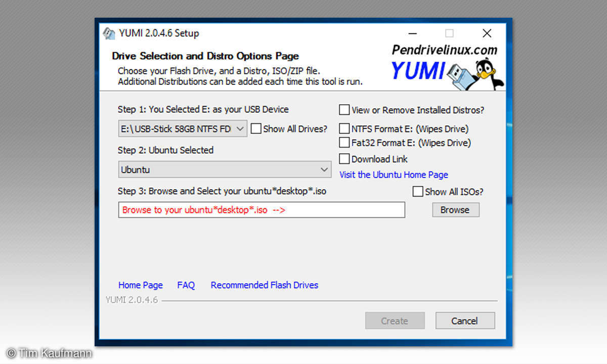The image size is (607, 364).
Task: Toggle Show All ISOs checkbox
Action: 418,192
